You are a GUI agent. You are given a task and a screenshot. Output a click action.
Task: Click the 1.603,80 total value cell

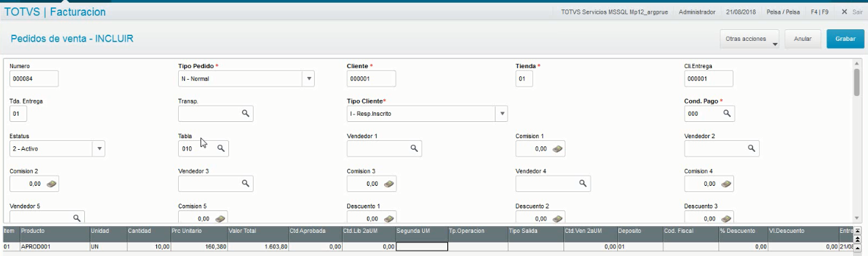[258, 246]
